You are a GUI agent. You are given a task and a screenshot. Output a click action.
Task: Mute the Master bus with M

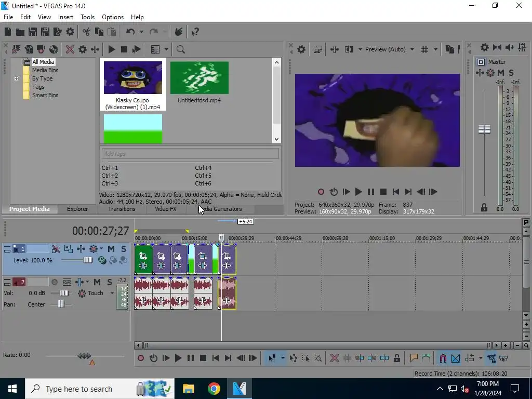click(x=501, y=73)
